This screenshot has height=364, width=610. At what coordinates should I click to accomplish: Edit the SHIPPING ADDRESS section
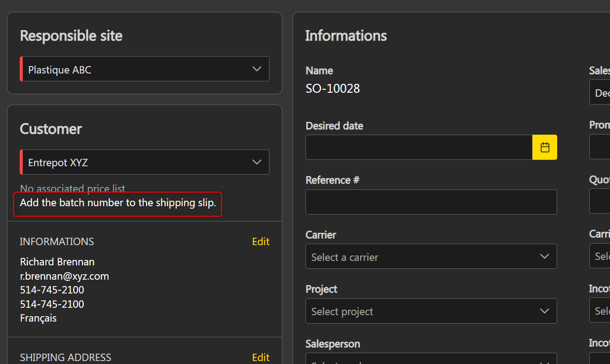pyautogui.click(x=261, y=357)
